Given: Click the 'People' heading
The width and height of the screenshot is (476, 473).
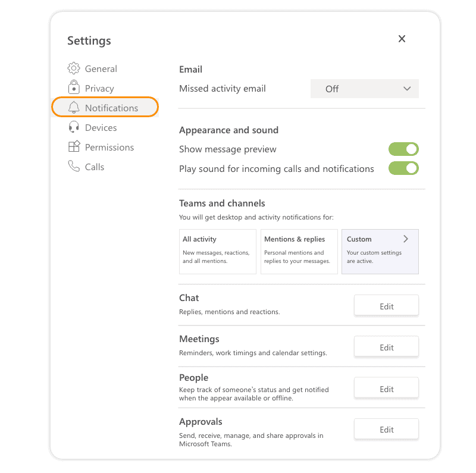Looking at the screenshot, I should click(x=194, y=378).
